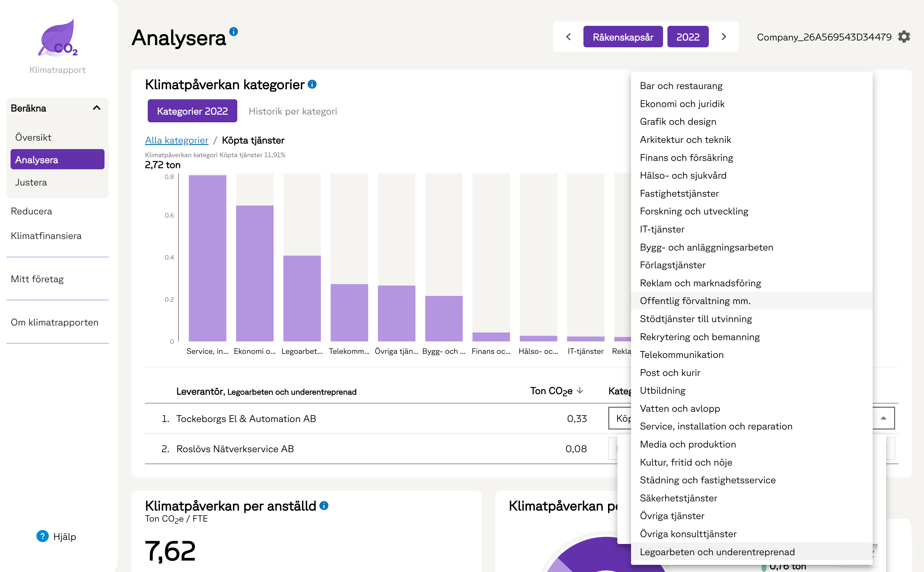Collapse the Beräkna sidebar section
This screenshot has height=572, width=924.
96,108
